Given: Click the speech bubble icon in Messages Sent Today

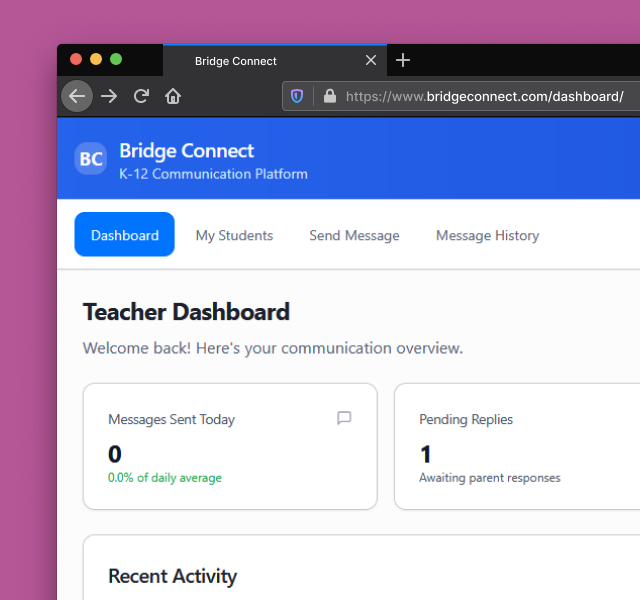Looking at the screenshot, I should tap(344, 418).
